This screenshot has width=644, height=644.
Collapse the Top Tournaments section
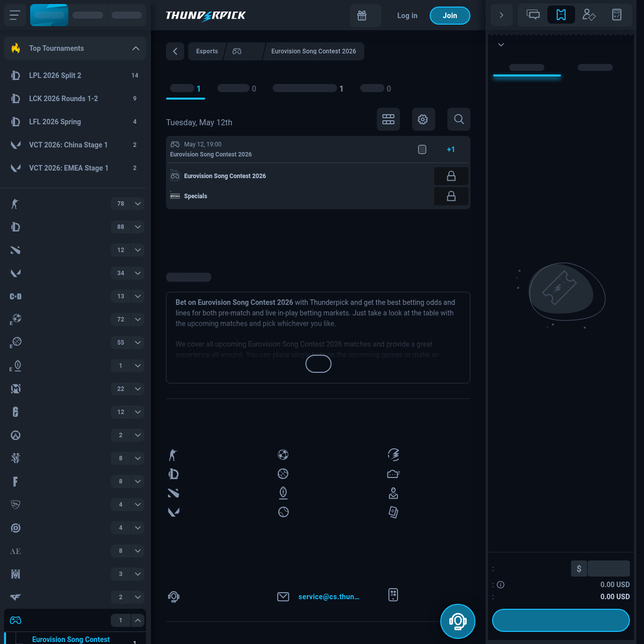[x=136, y=48]
